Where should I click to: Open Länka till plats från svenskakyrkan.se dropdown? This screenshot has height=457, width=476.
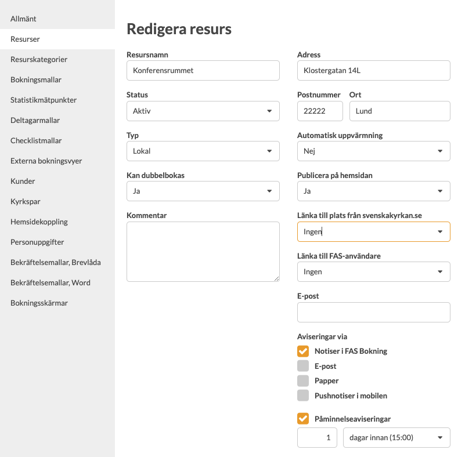click(374, 231)
